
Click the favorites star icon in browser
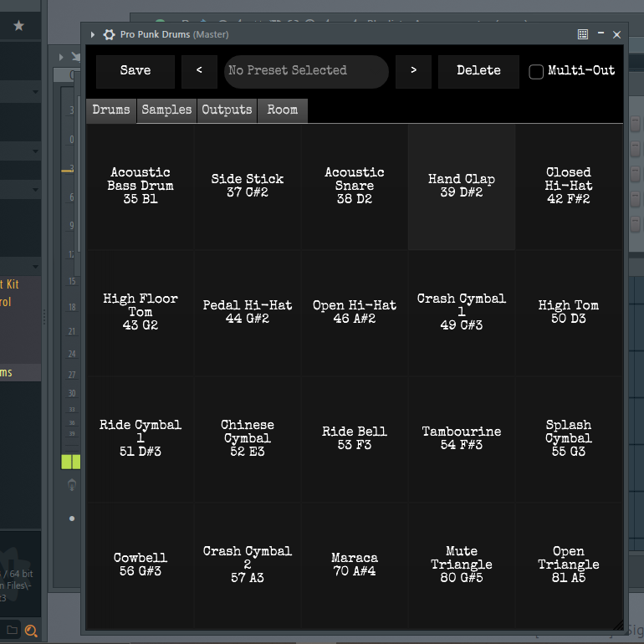(x=19, y=25)
